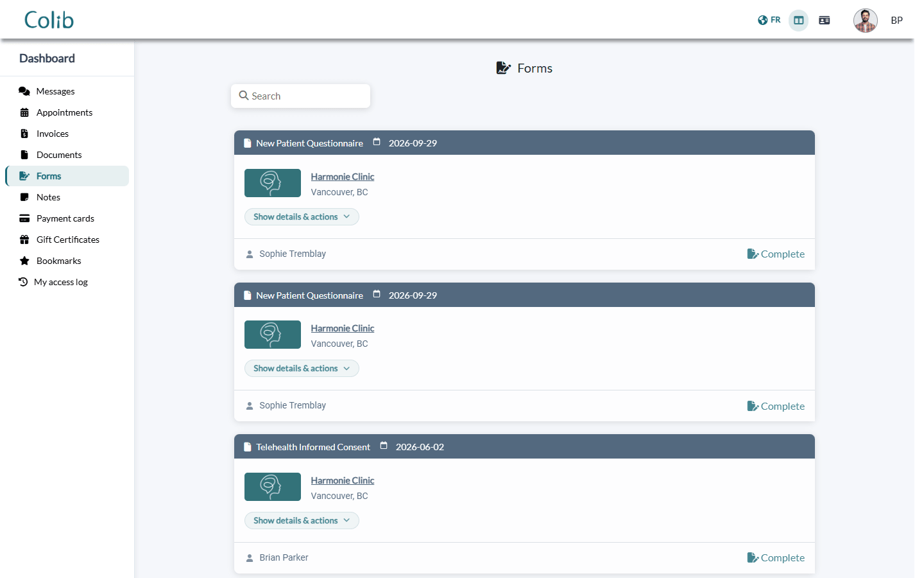Select Documents in the sidebar

coord(67,155)
